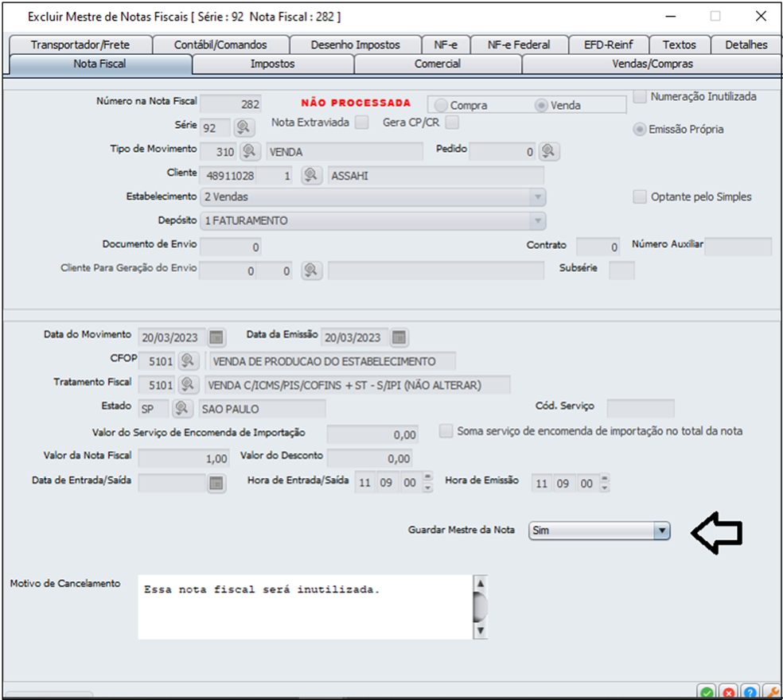Image resolution: width=783 pixels, height=700 pixels.
Task: Click the search icon next to Pedido
Action: pyautogui.click(x=549, y=151)
